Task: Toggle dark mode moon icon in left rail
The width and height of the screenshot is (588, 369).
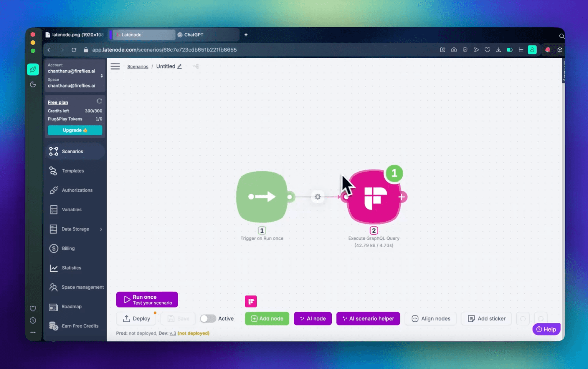Action: point(33,84)
